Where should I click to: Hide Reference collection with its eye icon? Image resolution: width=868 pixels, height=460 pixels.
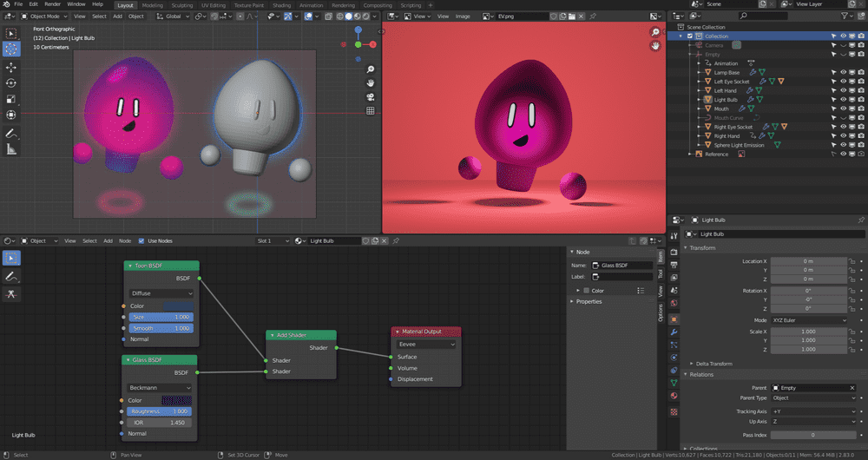843,154
